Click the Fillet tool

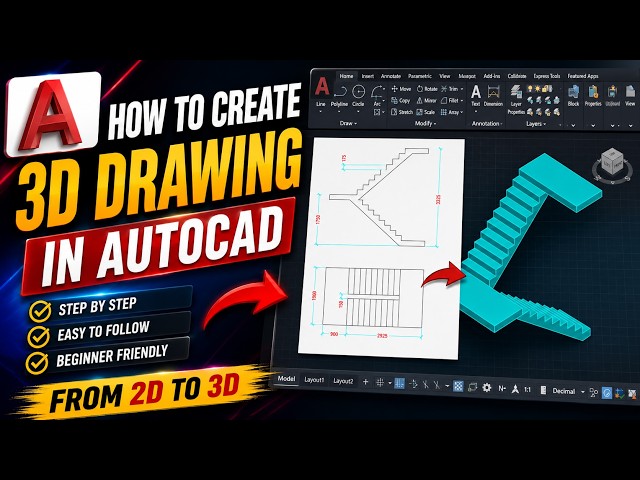pyautogui.click(x=450, y=100)
